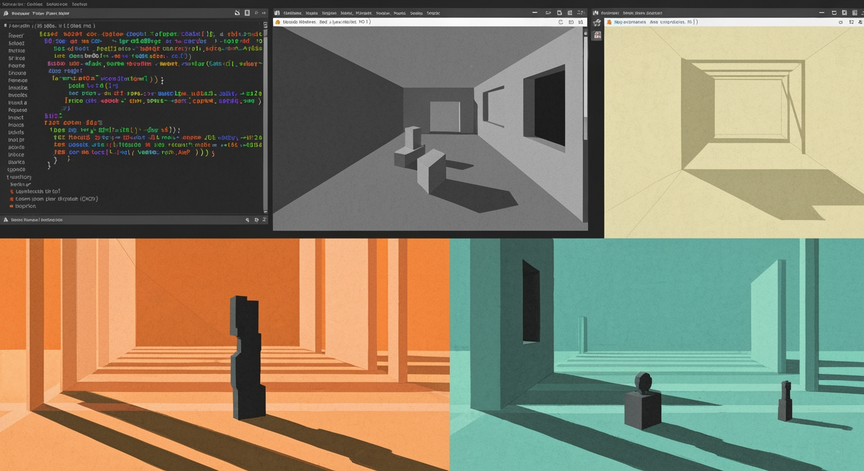Click the beige nested-square render viewport
Image resolution: width=864 pixels, height=471 pixels.
click(x=734, y=132)
